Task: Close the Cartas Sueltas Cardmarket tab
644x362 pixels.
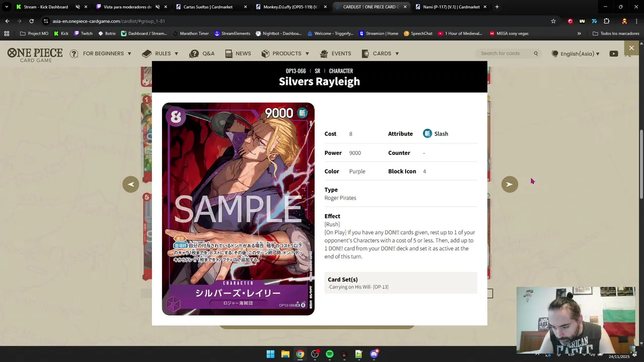Action: (x=246, y=7)
